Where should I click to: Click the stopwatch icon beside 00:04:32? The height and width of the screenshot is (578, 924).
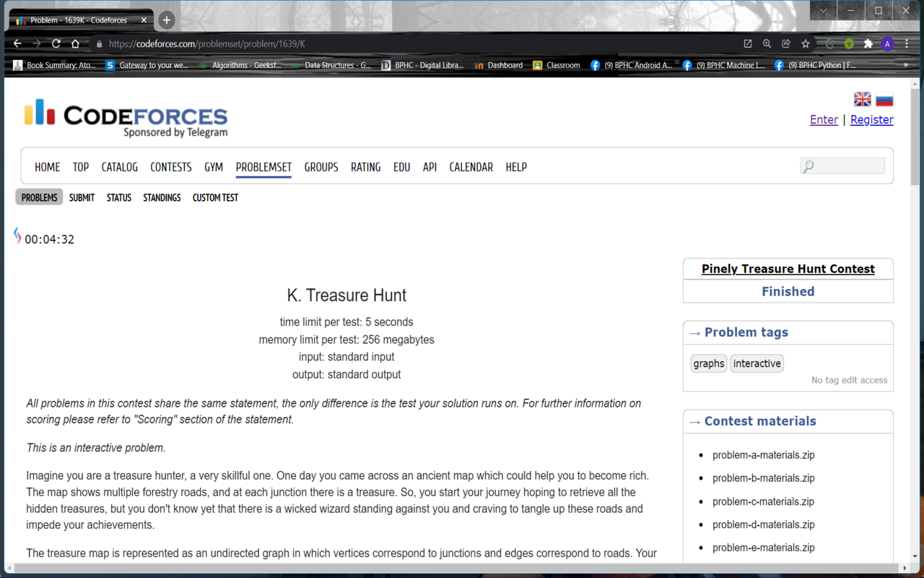pos(17,236)
